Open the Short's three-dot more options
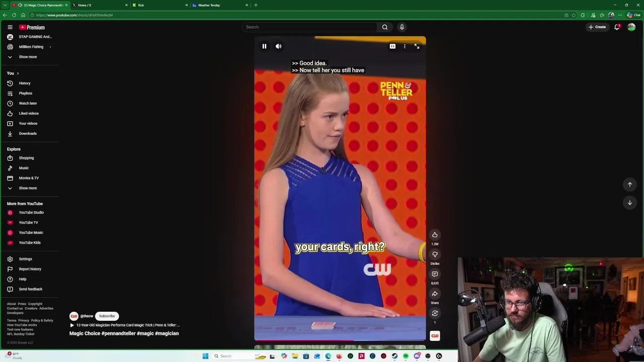Image resolution: width=644 pixels, height=362 pixels. click(x=405, y=46)
